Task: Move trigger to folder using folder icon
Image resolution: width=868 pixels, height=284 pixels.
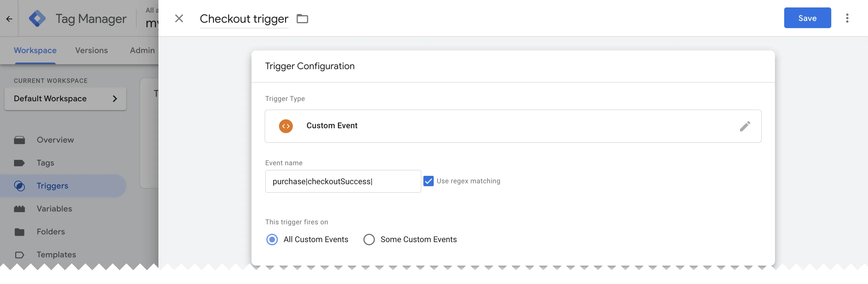Action: pyautogui.click(x=302, y=19)
